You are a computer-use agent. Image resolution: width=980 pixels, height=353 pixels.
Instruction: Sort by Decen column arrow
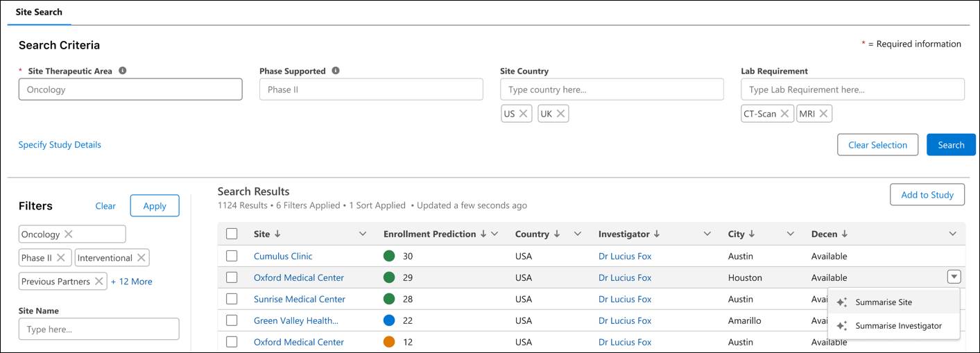pyautogui.click(x=844, y=234)
